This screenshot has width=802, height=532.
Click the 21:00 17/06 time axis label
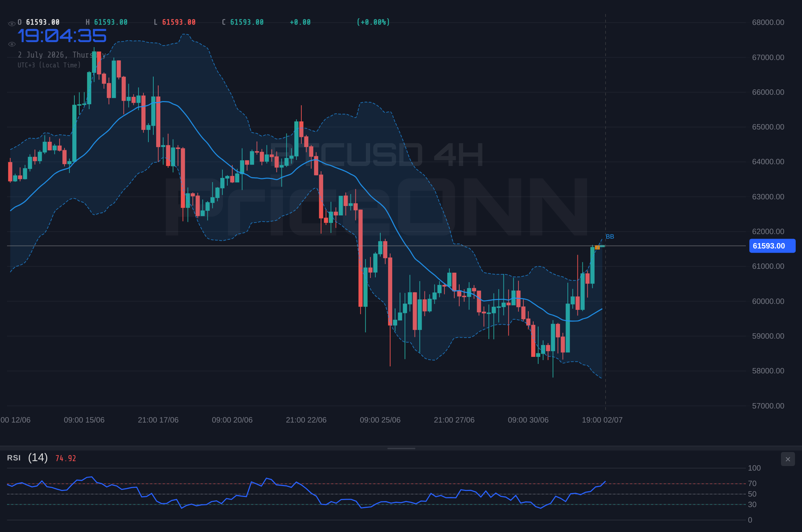[x=158, y=420]
